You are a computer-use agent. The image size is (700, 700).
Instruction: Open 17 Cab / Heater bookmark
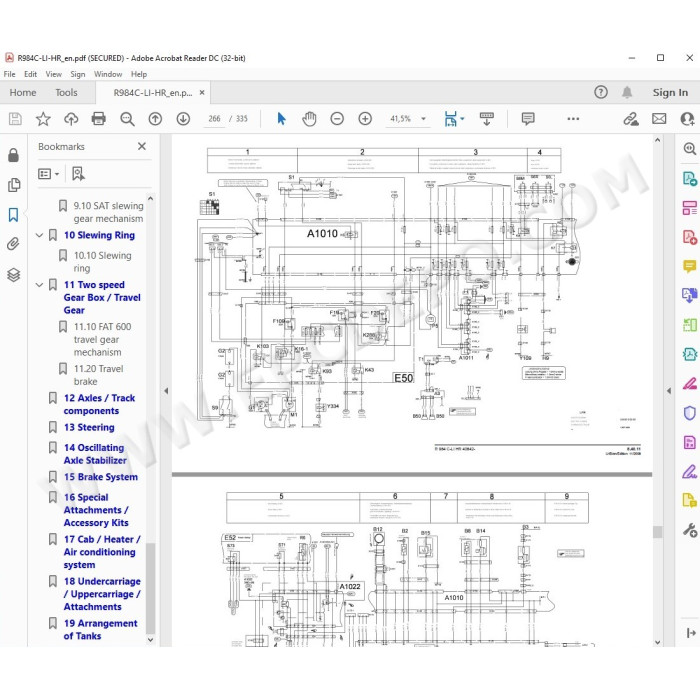click(102, 552)
